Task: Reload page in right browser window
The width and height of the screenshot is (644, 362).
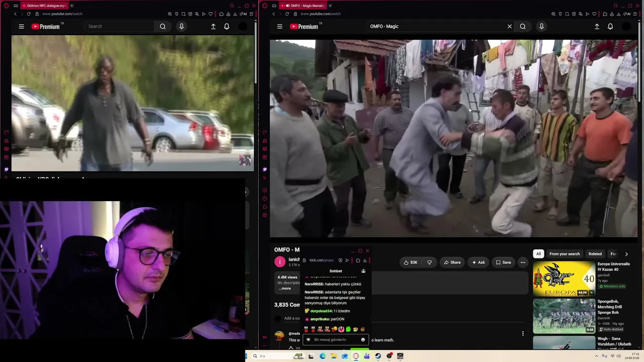Action: (x=287, y=14)
